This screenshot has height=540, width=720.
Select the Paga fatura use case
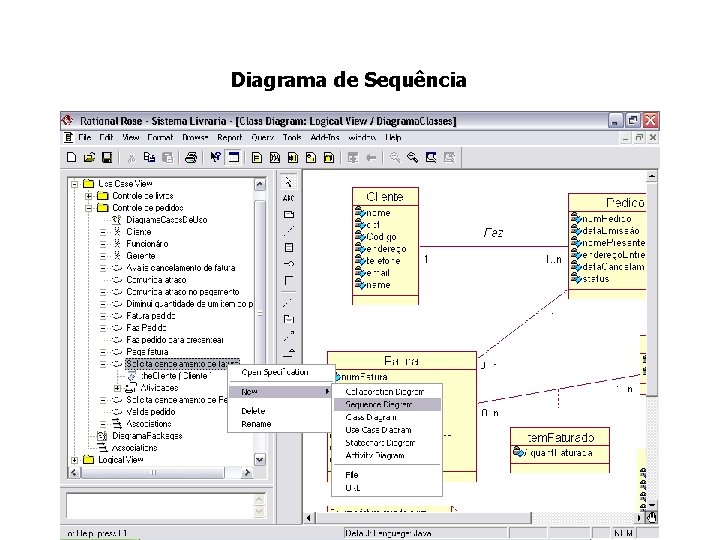click(x=147, y=352)
